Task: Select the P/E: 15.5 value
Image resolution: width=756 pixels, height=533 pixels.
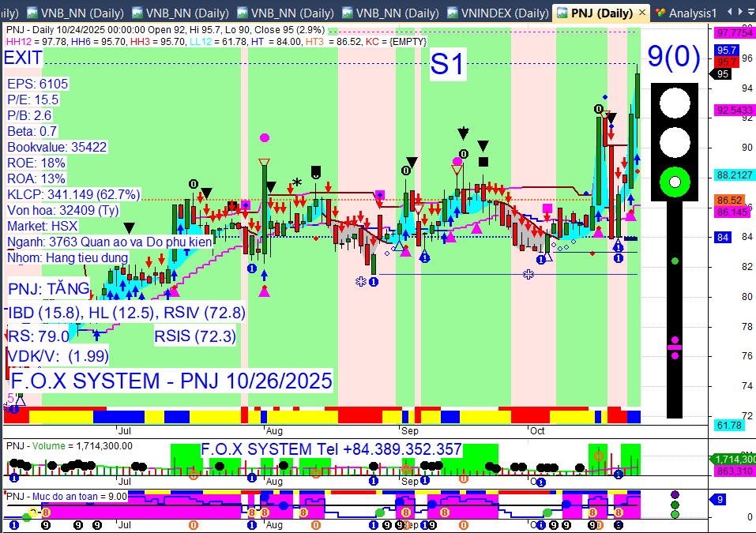Action: pyautogui.click(x=33, y=99)
